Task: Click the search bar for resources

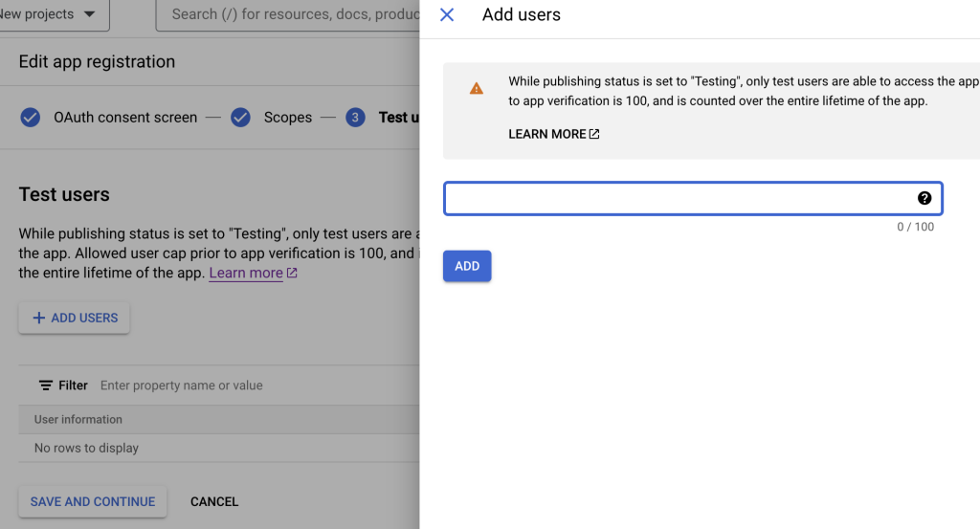Action: click(287, 14)
